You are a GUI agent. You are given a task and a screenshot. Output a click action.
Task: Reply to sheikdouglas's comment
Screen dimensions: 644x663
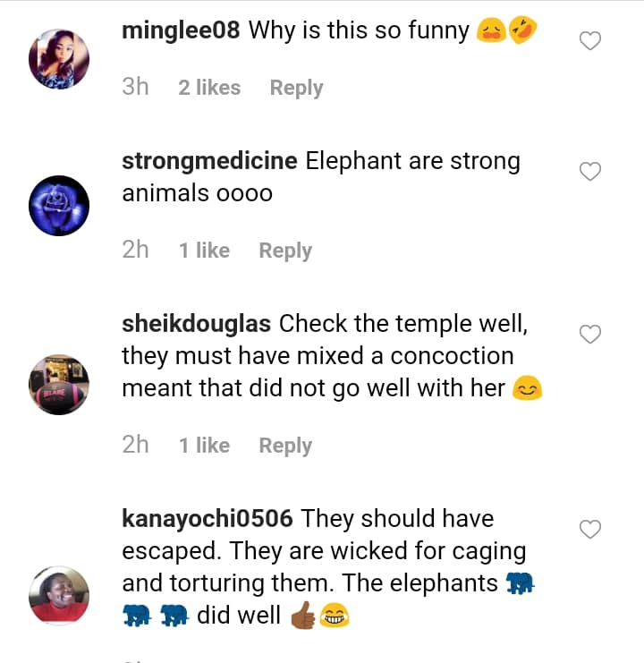(285, 446)
